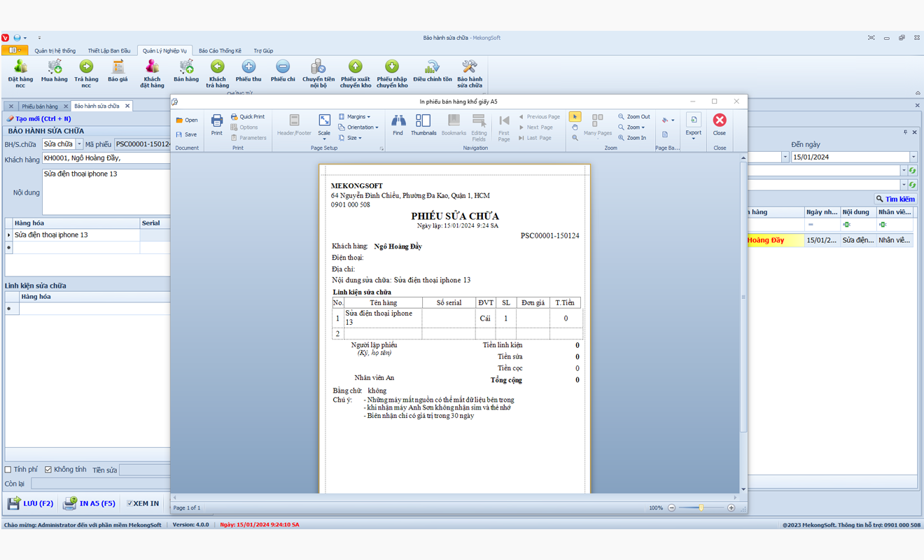Image resolution: width=924 pixels, height=560 pixels.
Task: Expand the Margins dropdown
Action: pos(355,117)
